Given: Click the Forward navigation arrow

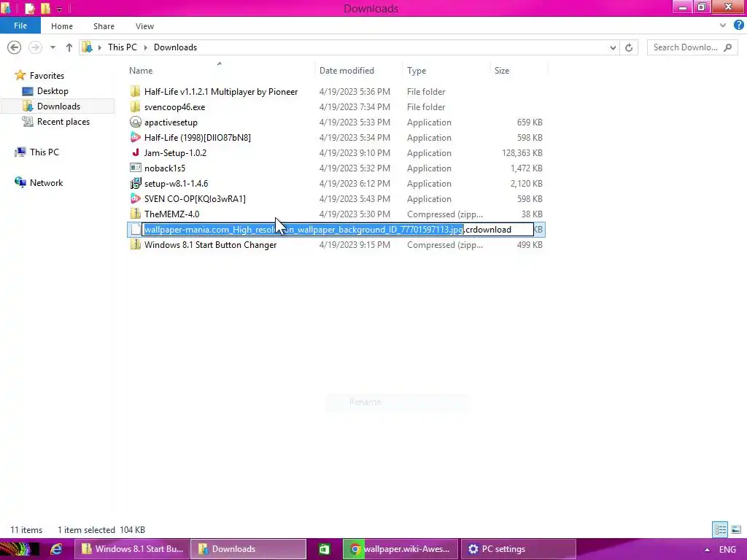Looking at the screenshot, I should pyautogui.click(x=35, y=47).
